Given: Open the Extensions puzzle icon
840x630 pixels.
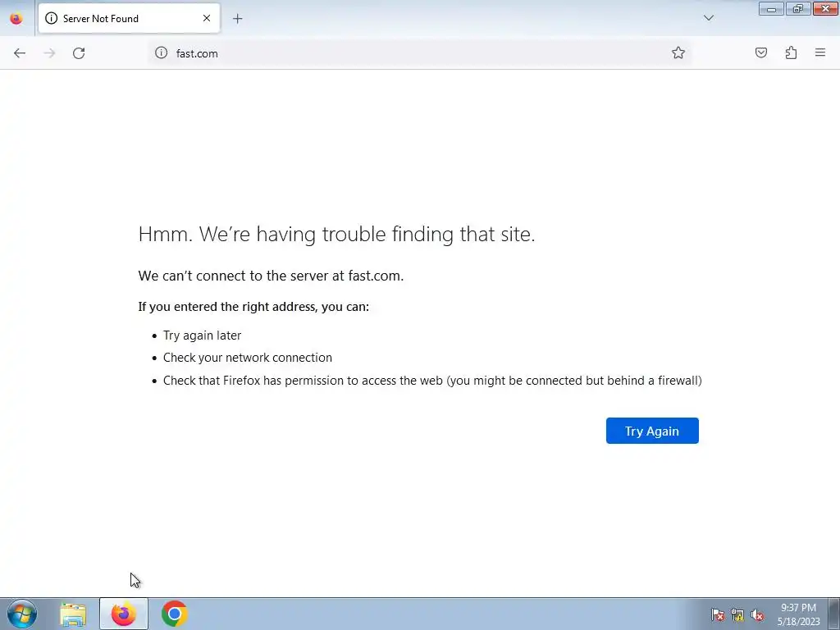Looking at the screenshot, I should [791, 52].
